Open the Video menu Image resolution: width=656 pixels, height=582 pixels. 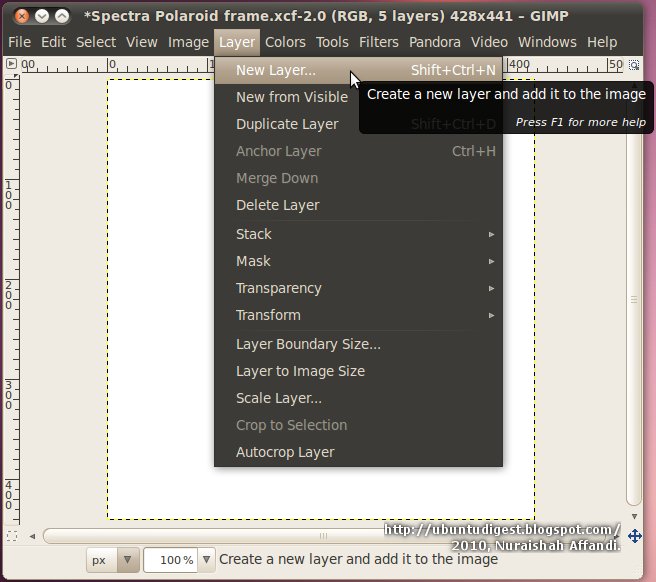tap(489, 42)
